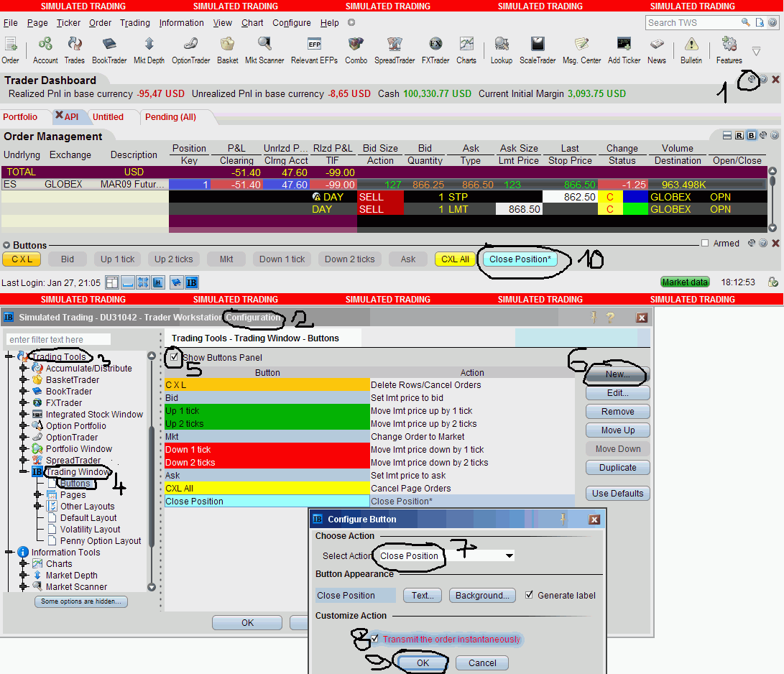Open the Configure menu
Image resolution: width=784 pixels, height=674 pixels.
[x=292, y=23]
